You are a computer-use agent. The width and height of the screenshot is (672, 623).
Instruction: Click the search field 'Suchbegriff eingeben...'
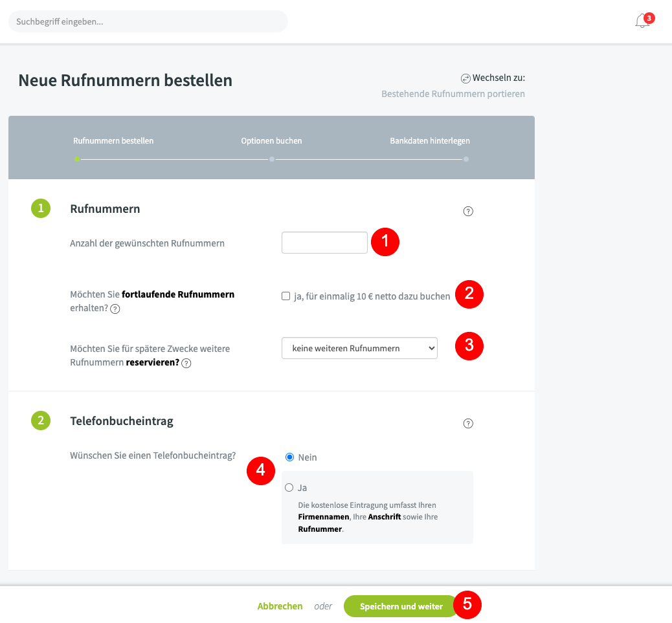[x=148, y=21]
